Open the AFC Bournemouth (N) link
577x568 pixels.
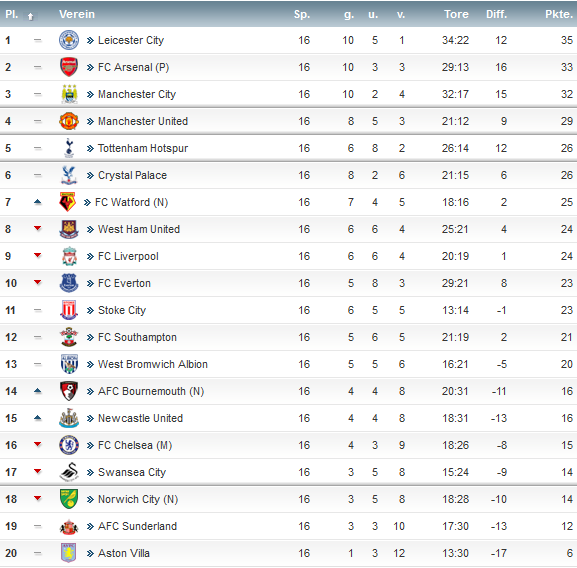pyautogui.click(x=151, y=391)
